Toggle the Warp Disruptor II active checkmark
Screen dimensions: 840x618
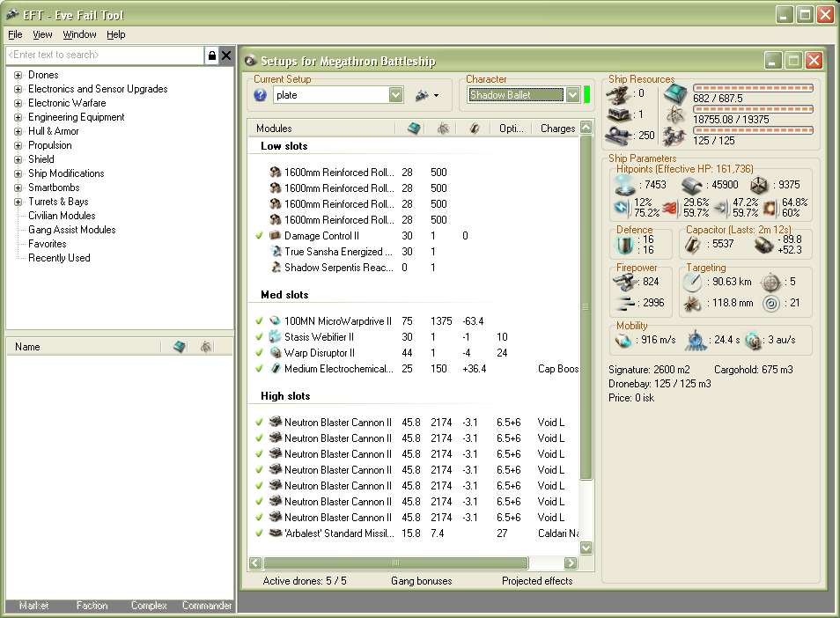[x=259, y=353]
